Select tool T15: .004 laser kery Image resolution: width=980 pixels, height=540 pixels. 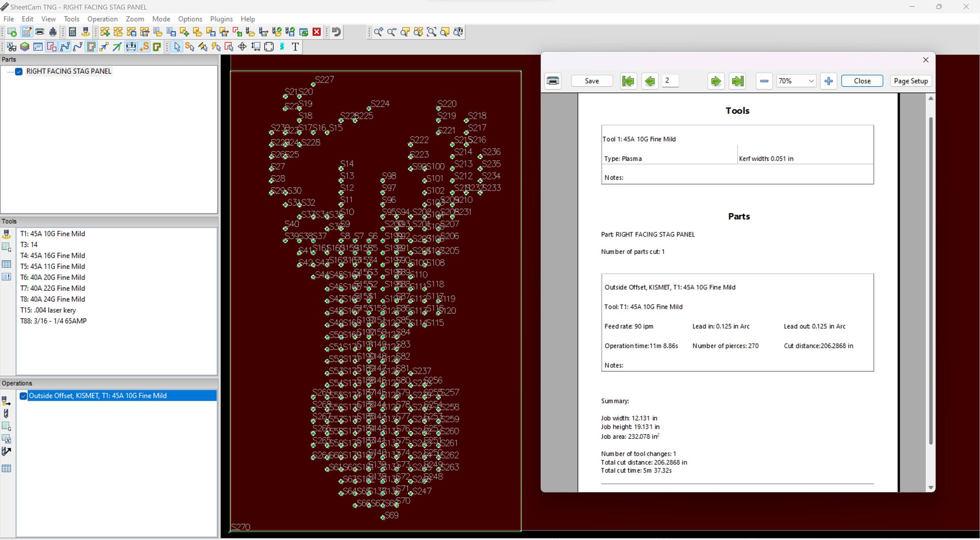[48, 310]
